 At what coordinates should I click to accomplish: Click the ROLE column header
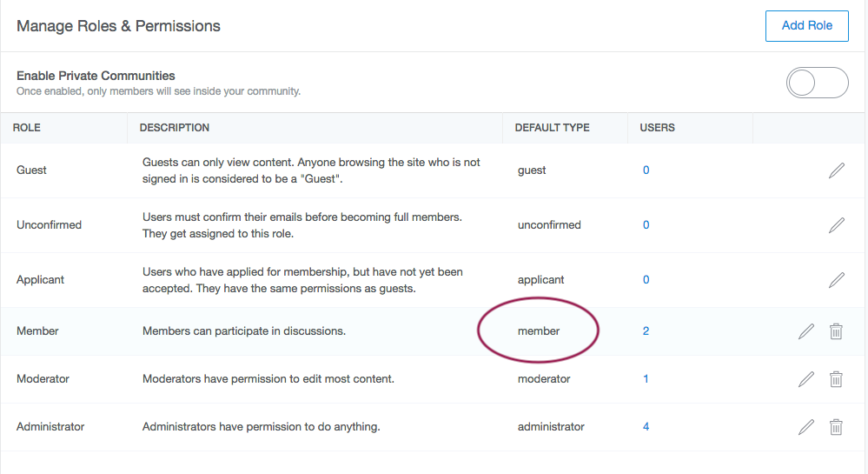(x=27, y=128)
